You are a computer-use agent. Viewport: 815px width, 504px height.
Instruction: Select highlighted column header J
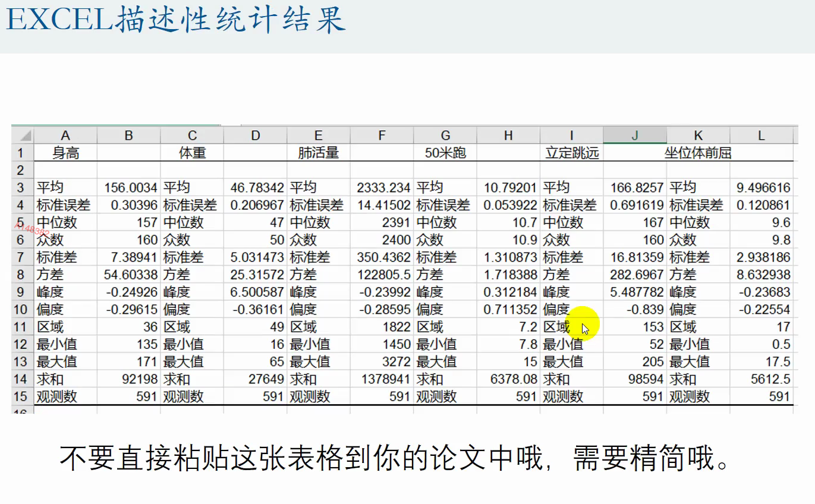coord(635,136)
